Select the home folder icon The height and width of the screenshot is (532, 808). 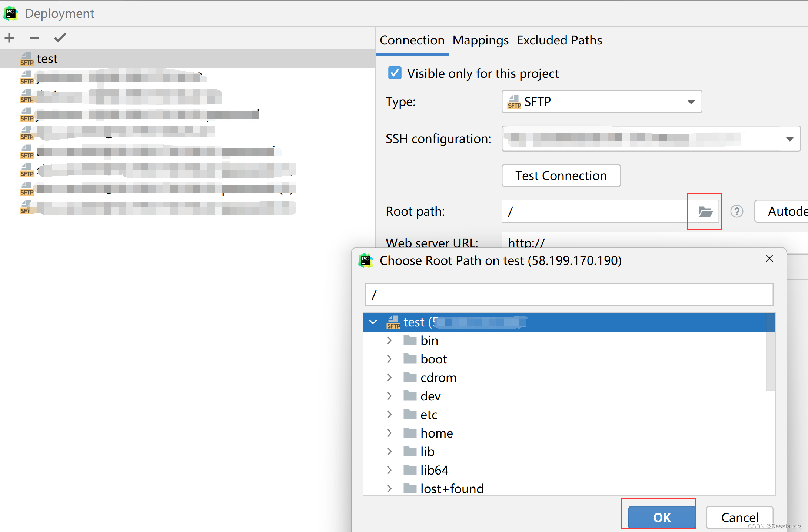410,433
